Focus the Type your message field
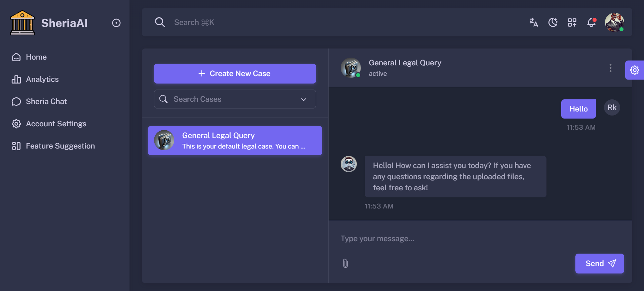 pyautogui.click(x=480, y=238)
